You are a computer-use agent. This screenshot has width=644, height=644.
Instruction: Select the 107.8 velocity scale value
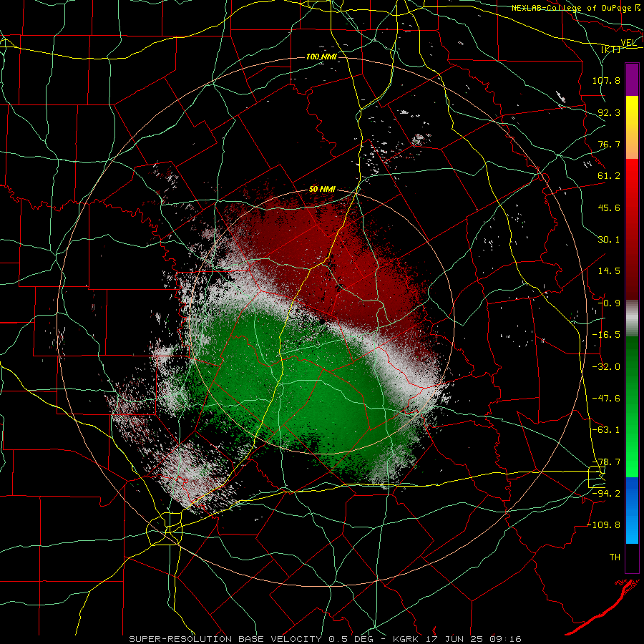pyautogui.click(x=606, y=80)
